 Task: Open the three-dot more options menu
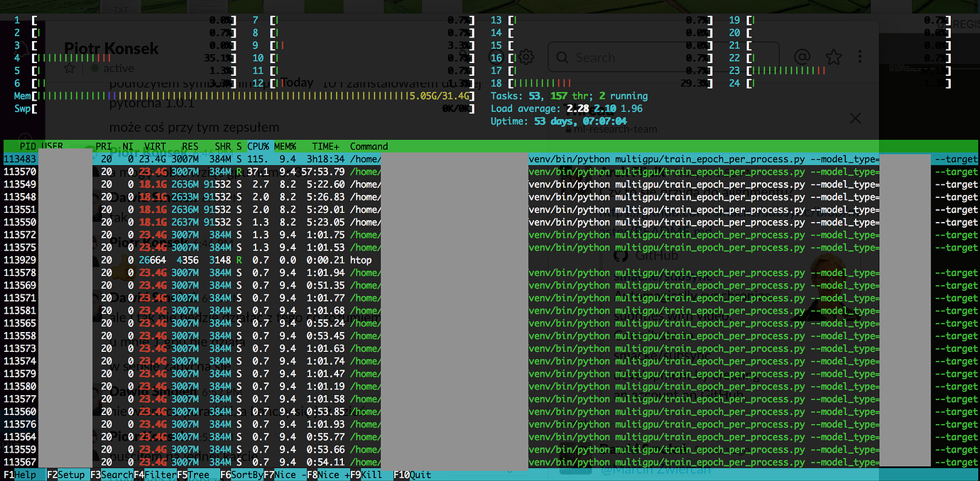click(860, 57)
